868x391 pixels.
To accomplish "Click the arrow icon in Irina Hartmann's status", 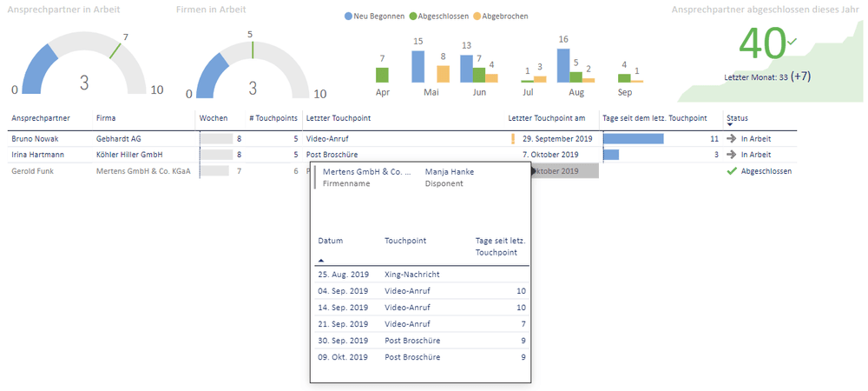I will tap(732, 155).
